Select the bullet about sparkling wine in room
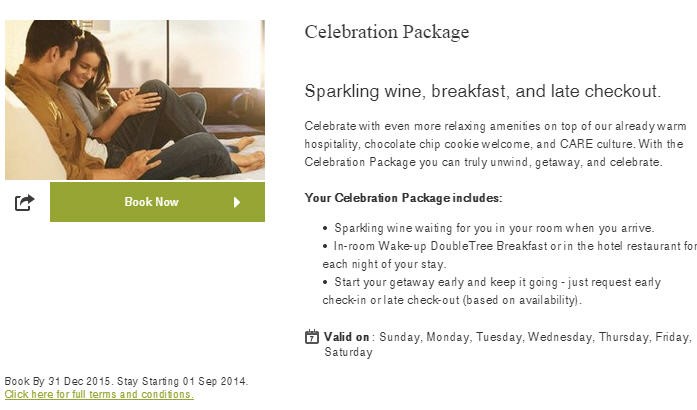This screenshot has width=697, height=410. point(489,228)
